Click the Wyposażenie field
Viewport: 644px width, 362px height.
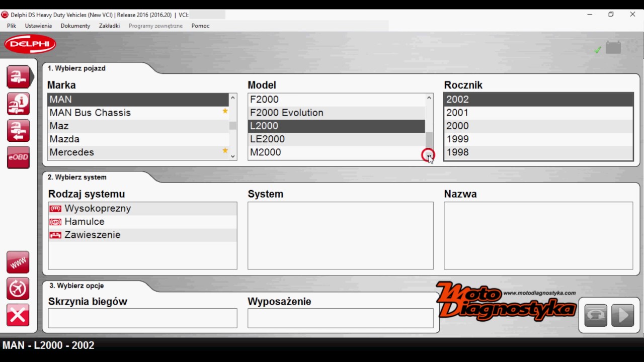(341, 318)
